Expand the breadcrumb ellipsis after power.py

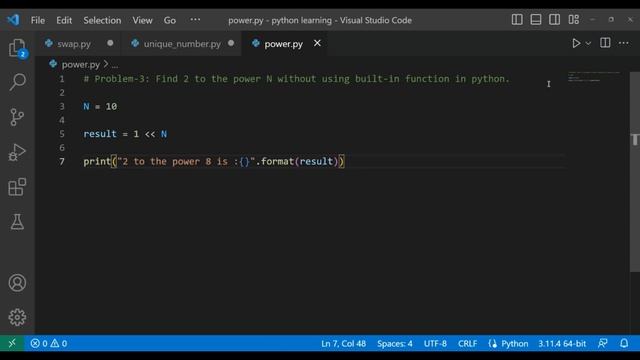click(x=115, y=65)
